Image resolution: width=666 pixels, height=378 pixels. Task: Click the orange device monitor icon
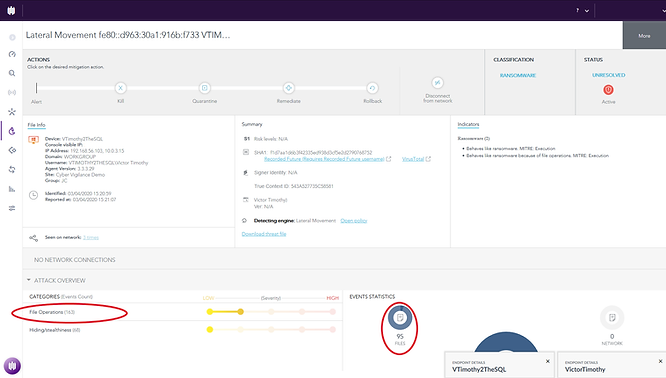(34, 140)
